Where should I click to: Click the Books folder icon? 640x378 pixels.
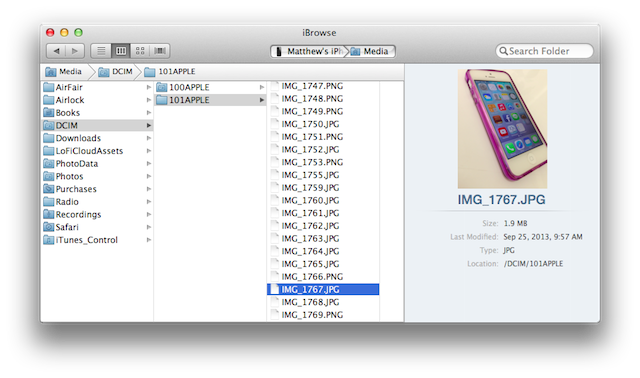click(49, 113)
